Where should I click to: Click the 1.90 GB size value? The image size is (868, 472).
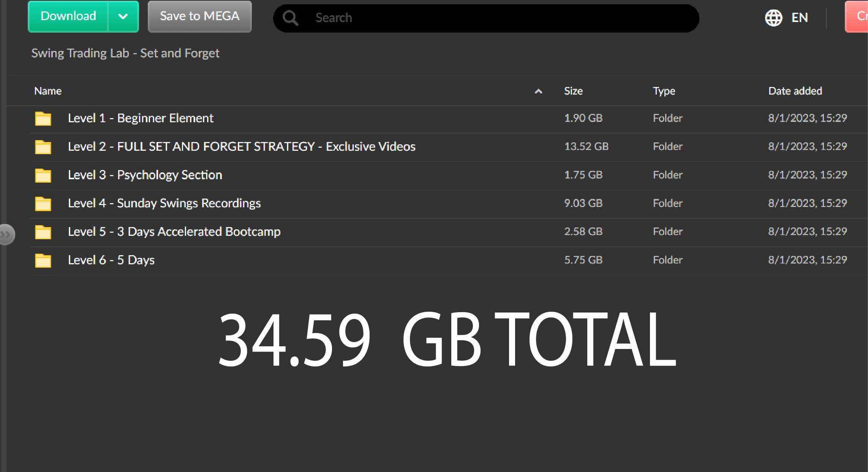point(583,118)
